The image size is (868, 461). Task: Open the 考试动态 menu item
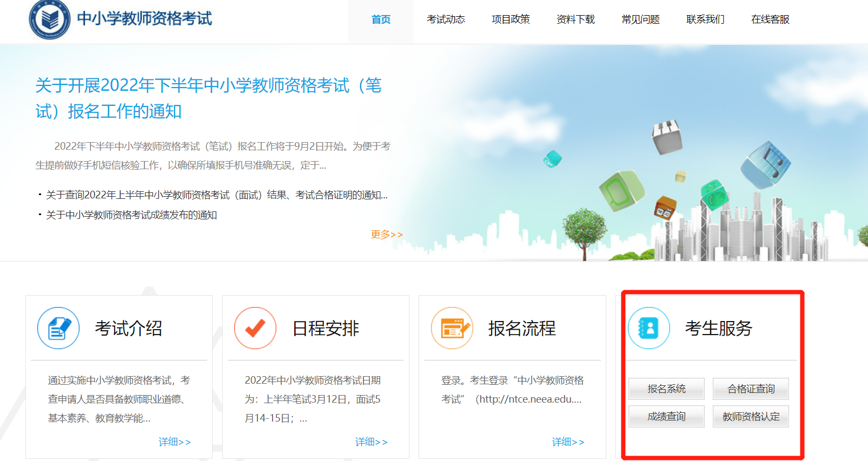point(446,19)
